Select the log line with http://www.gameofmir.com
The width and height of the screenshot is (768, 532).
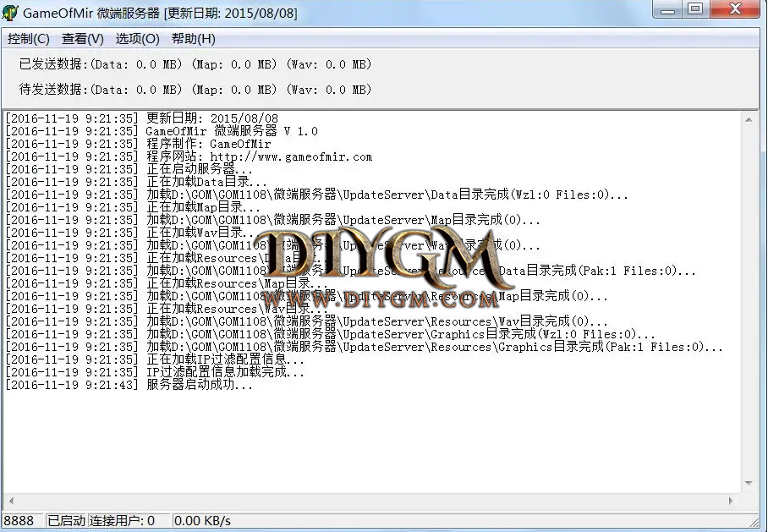189,156
